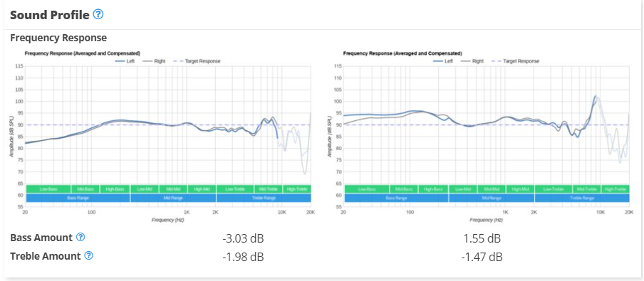
Task: Select the Treble Range bar in left chart
Action: (264, 198)
